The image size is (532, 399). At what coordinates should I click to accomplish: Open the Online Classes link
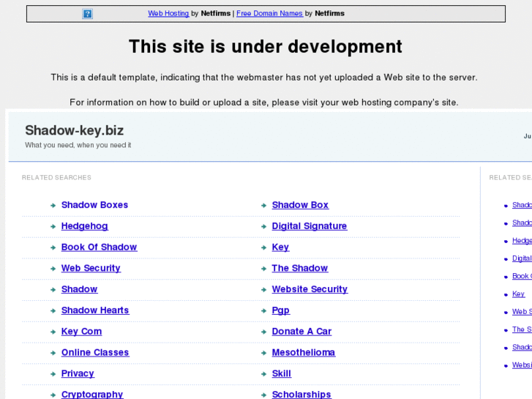click(95, 352)
